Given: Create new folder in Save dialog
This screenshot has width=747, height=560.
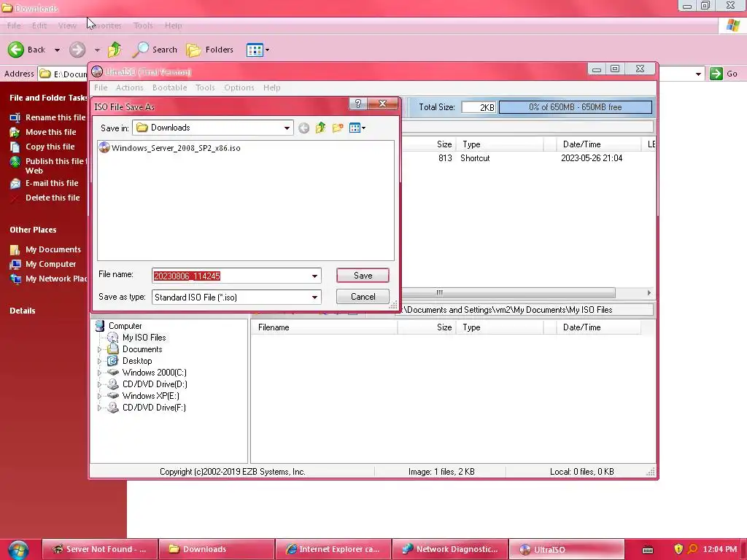Looking at the screenshot, I should 338,128.
